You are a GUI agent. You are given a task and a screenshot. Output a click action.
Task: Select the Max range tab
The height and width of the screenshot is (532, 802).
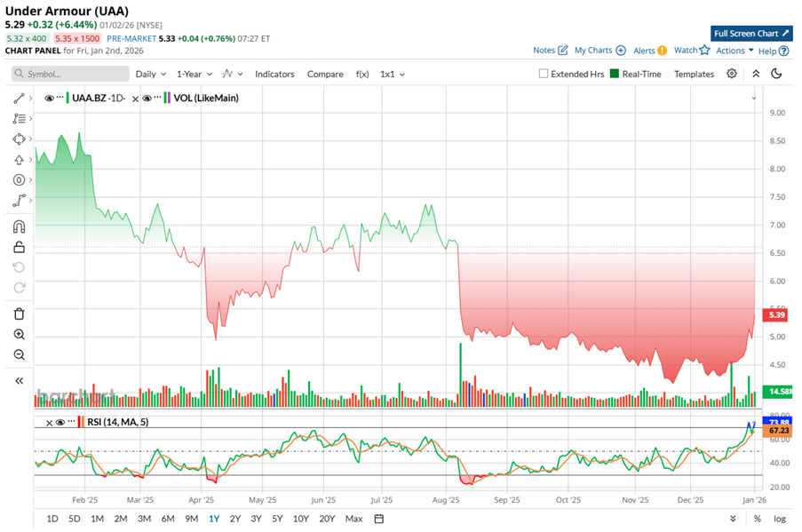354,519
